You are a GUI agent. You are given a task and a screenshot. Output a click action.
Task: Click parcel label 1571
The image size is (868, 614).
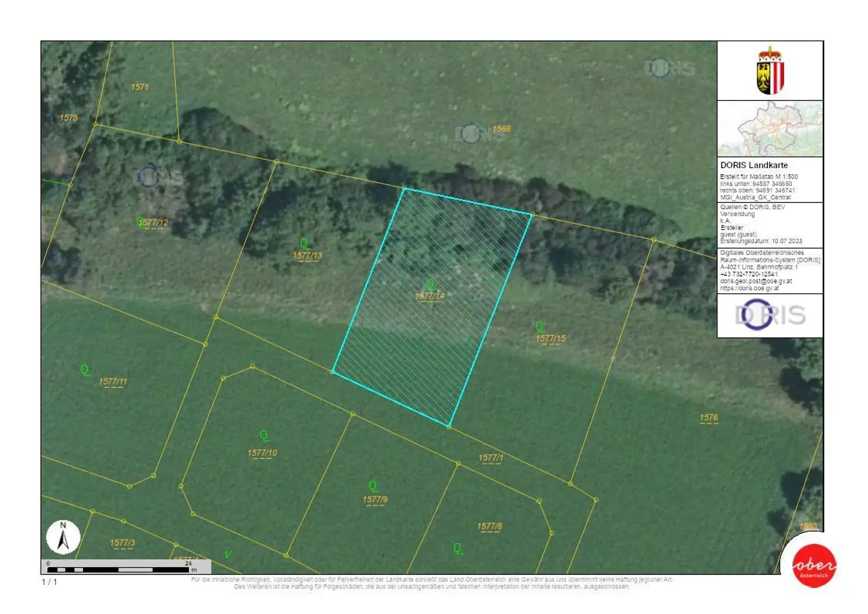coord(140,87)
